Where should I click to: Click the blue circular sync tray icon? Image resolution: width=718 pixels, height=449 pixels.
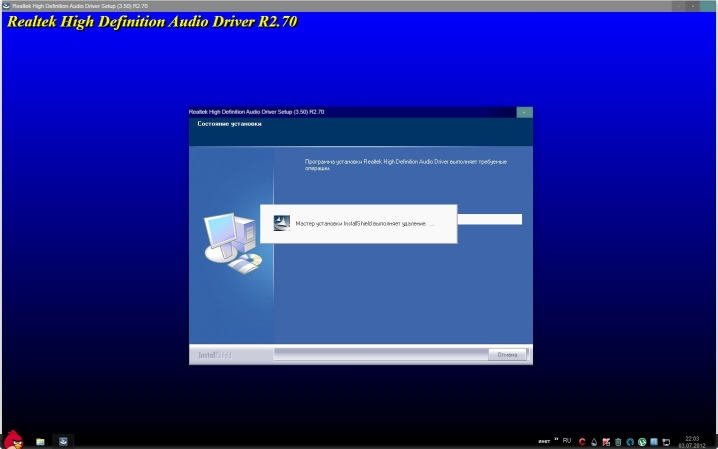tap(630, 442)
